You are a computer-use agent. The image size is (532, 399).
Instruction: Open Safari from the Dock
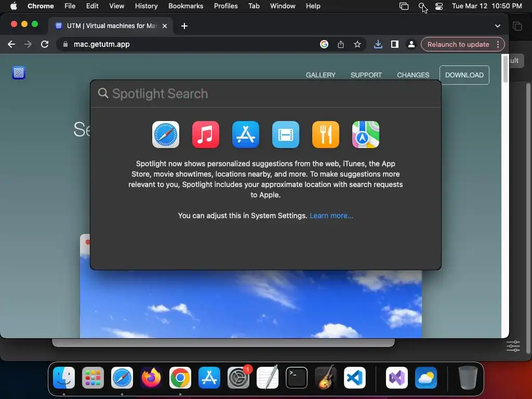tap(122, 378)
